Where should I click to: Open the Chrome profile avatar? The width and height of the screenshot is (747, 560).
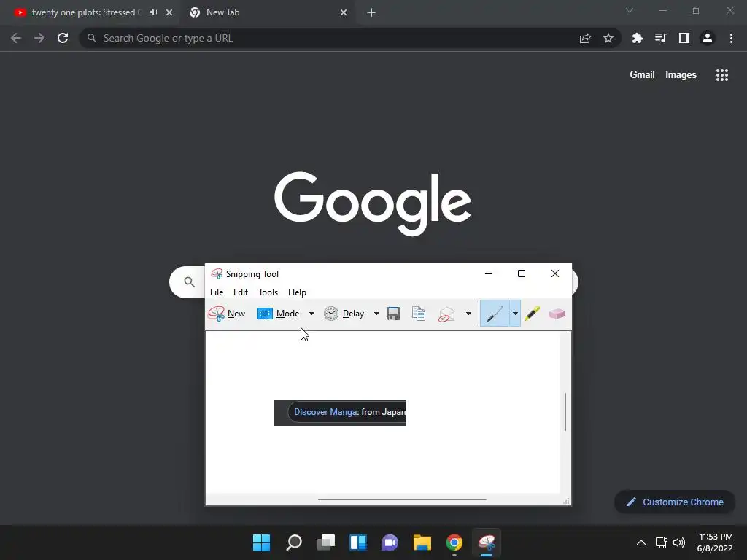click(708, 38)
